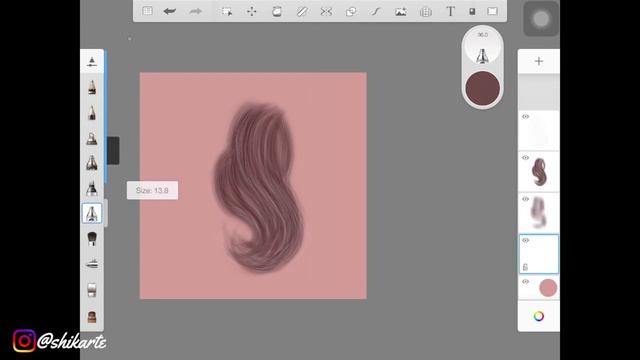Image resolution: width=640 pixels, height=360 pixels.
Task: Choose the third brush (ballpoint) in palette
Action: click(92, 138)
